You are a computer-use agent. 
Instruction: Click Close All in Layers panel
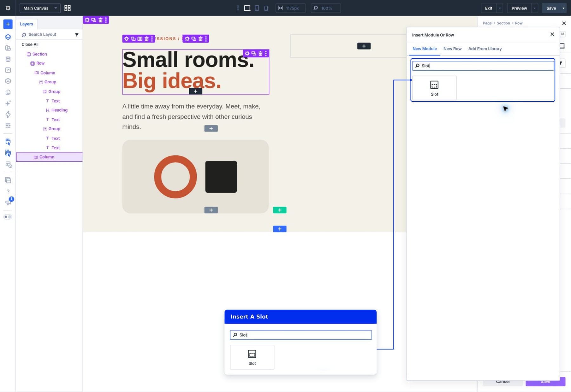pyautogui.click(x=30, y=44)
